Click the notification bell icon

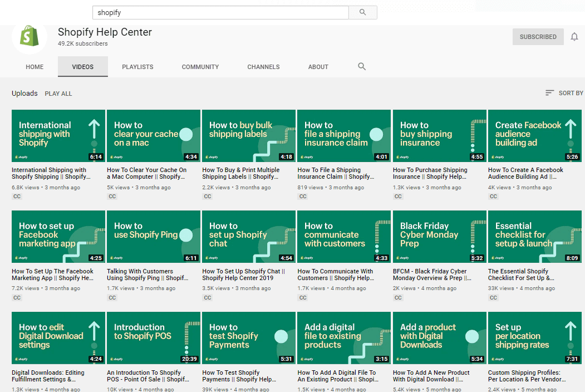click(x=574, y=37)
